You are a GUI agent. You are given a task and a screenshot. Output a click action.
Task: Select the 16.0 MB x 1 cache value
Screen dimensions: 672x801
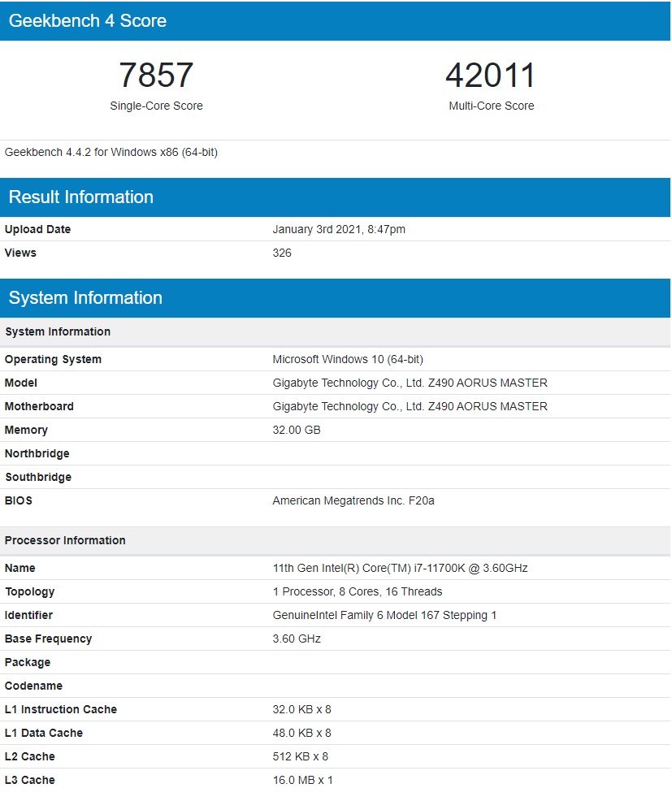tap(302, 780)
